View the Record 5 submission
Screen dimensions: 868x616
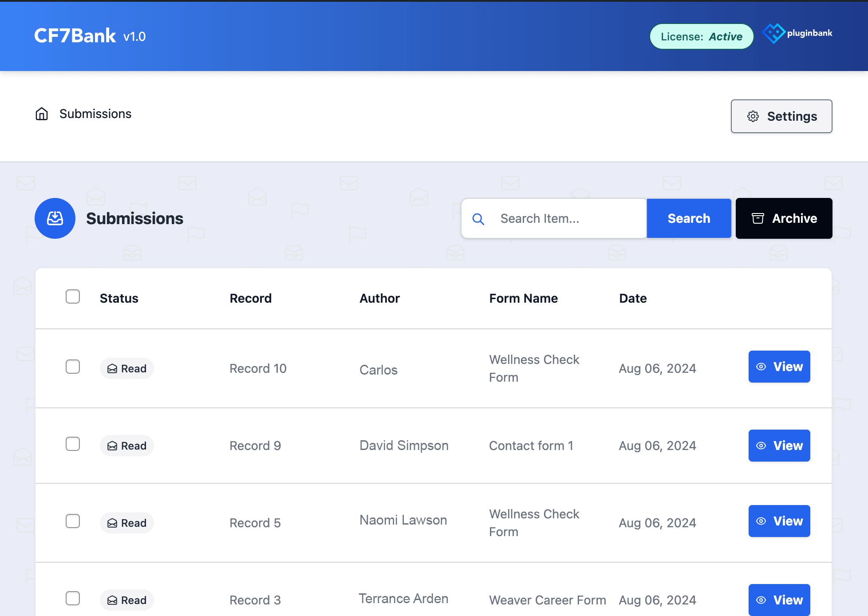pyautogui.click(x=779, y=521)
